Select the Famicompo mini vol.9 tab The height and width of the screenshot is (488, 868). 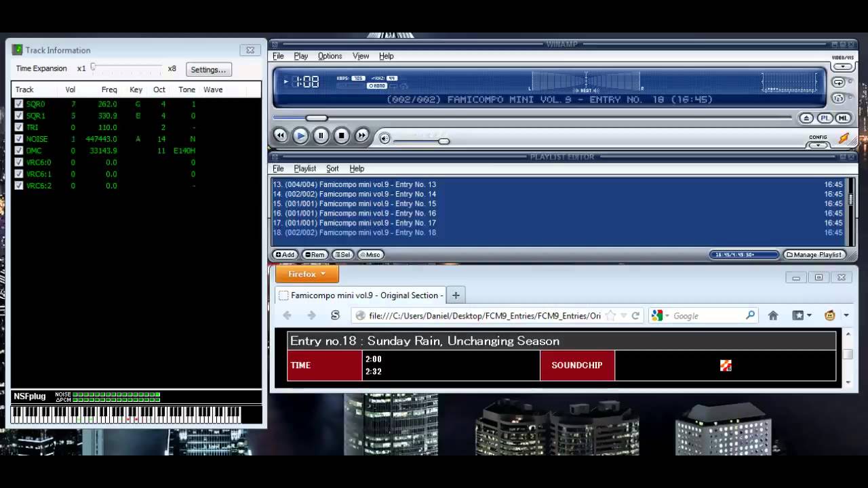pos(360,295)
